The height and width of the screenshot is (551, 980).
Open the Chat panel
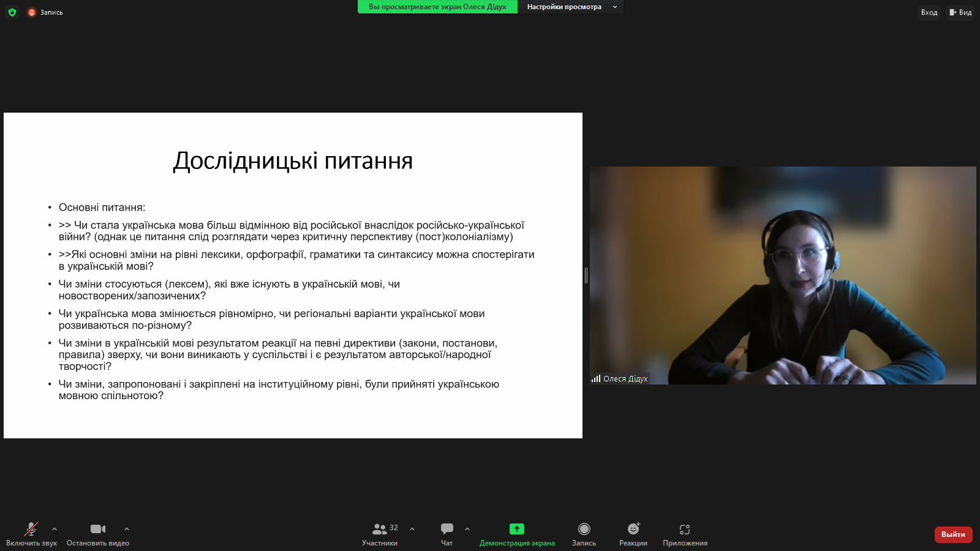click(447, 534)
